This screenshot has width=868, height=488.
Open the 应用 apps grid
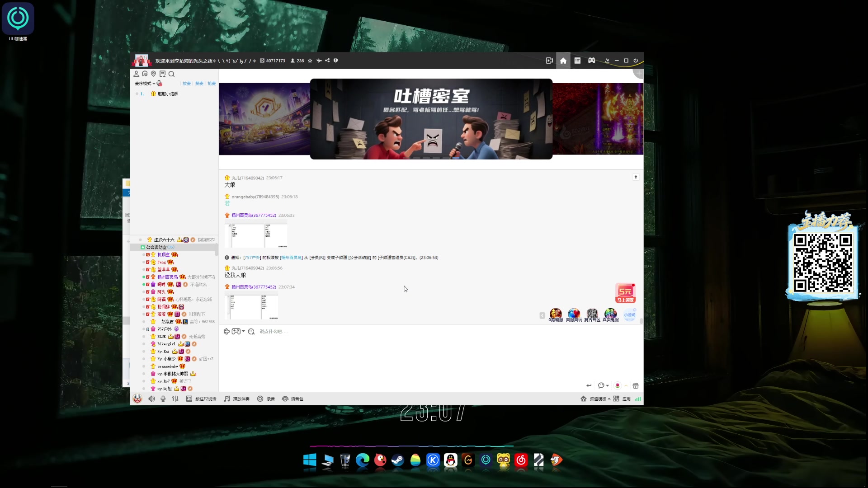pyautogui.click(x=622, y=399)
